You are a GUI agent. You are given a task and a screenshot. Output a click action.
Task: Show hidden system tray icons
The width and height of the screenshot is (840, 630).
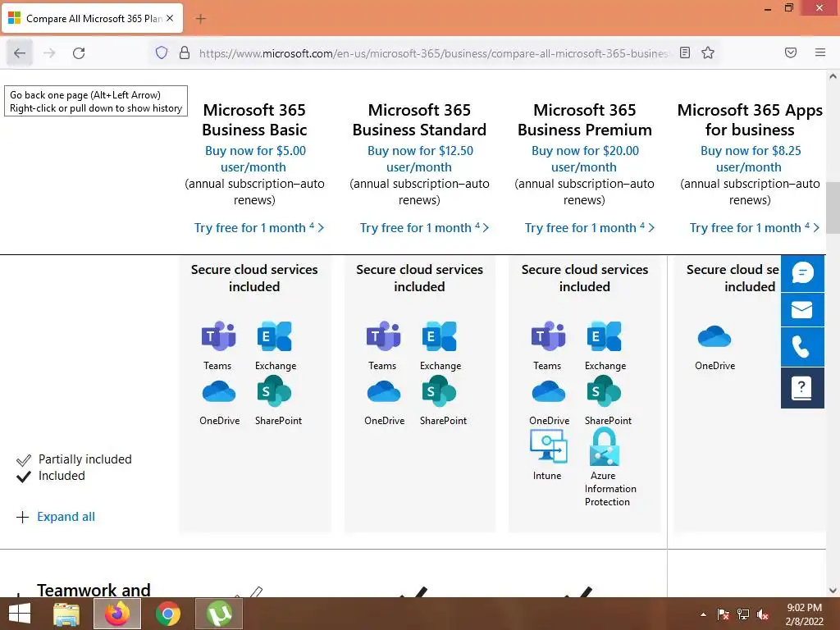click(703, 614)
